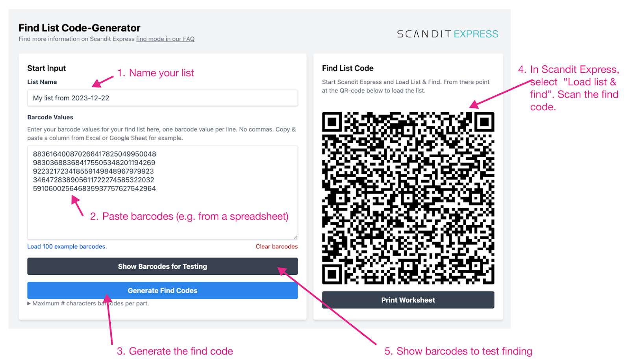
Task: Click the Find List Code panel title
Action: click(x=348, y=68)
